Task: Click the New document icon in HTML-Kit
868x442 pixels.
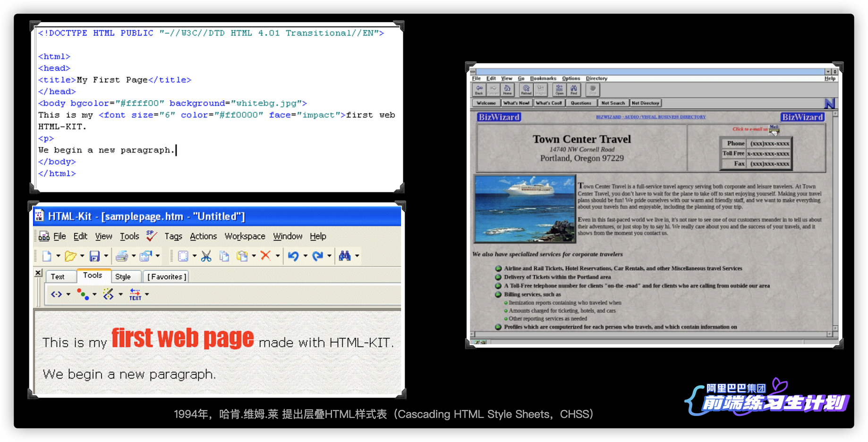Action: (x=47, y=256)
